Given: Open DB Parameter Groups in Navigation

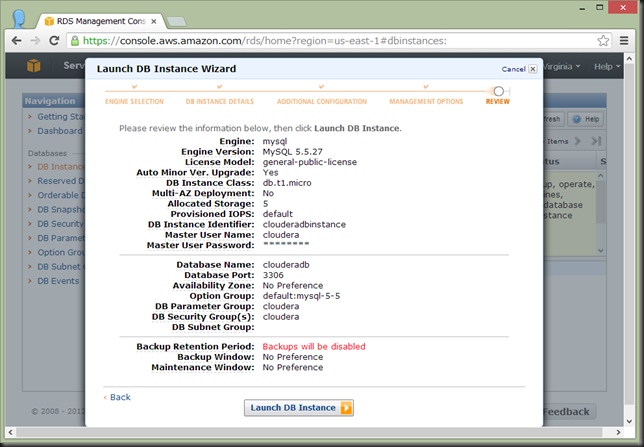Looking at the screenshot, I should click(61, 238).
